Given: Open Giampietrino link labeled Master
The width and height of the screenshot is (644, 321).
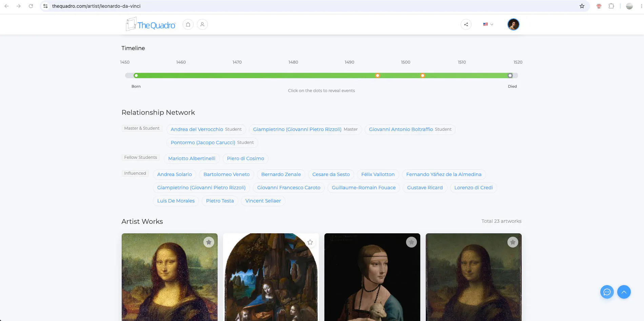Looking at the screenshot, I should click(297, 129).
